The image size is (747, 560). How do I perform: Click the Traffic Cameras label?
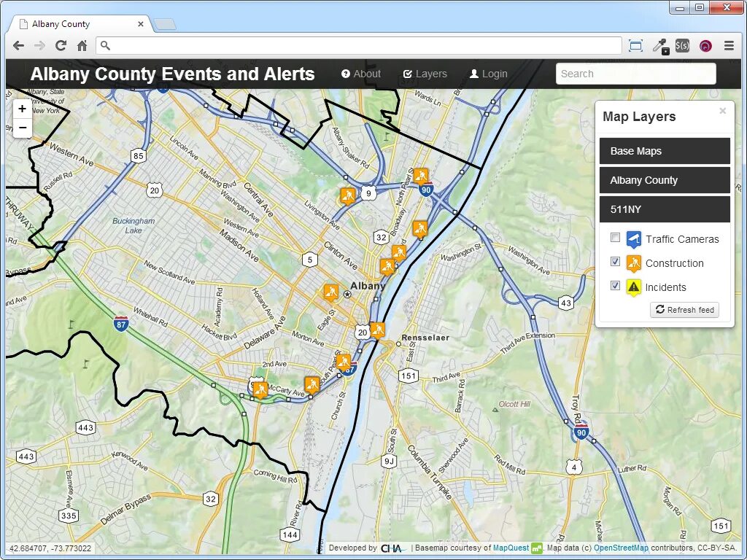(x=682, y=239)
